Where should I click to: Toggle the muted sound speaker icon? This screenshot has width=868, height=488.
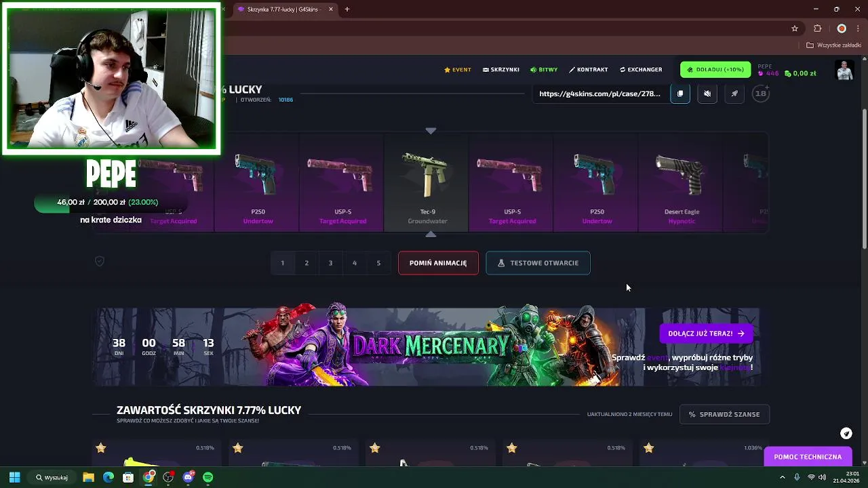(707, 94)
